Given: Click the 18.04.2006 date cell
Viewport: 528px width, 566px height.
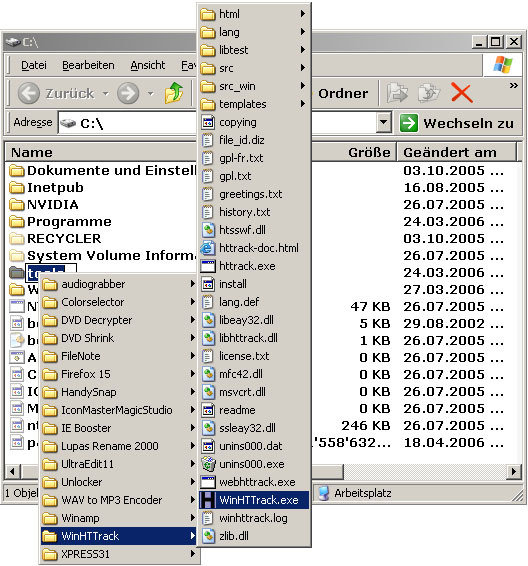Looking at the screenshot, I should pyautogui.click(x=454, y=442).
